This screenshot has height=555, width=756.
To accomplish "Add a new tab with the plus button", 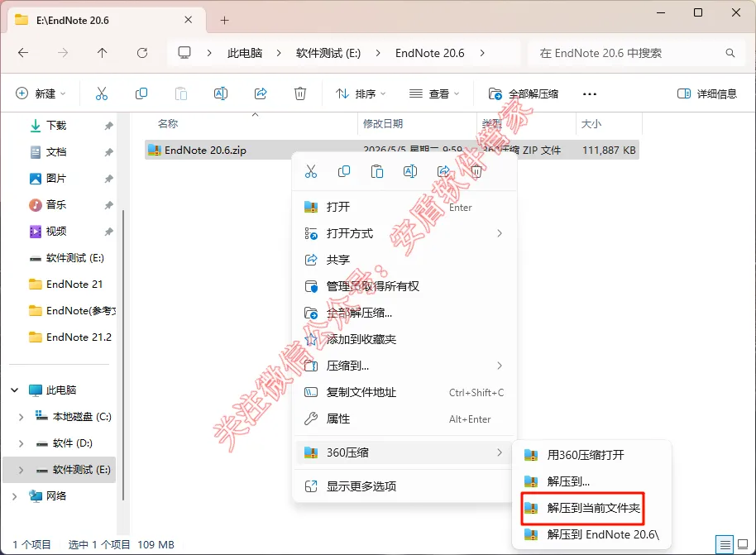I will coord(224,20).
